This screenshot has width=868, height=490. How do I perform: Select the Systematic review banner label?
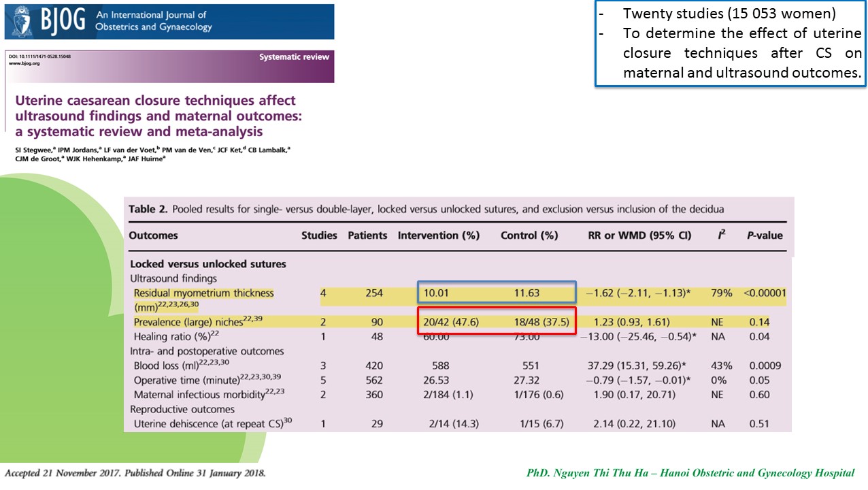(x=294, y=57)
